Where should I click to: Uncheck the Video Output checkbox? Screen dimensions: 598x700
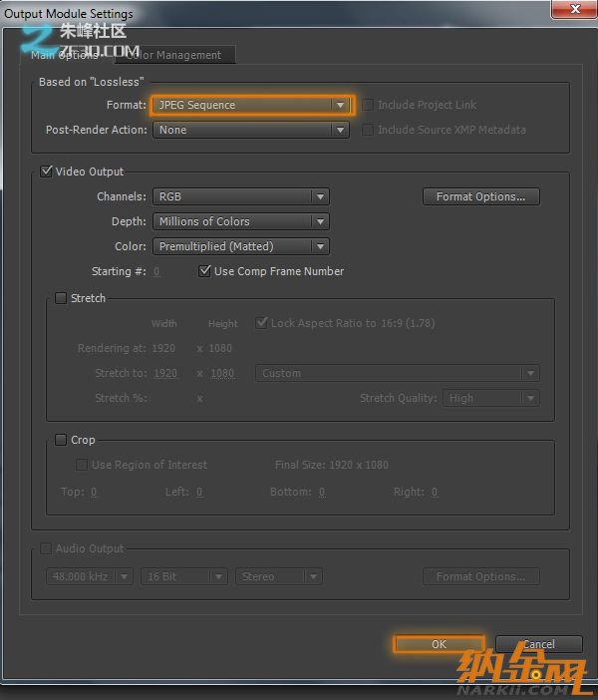46,172
